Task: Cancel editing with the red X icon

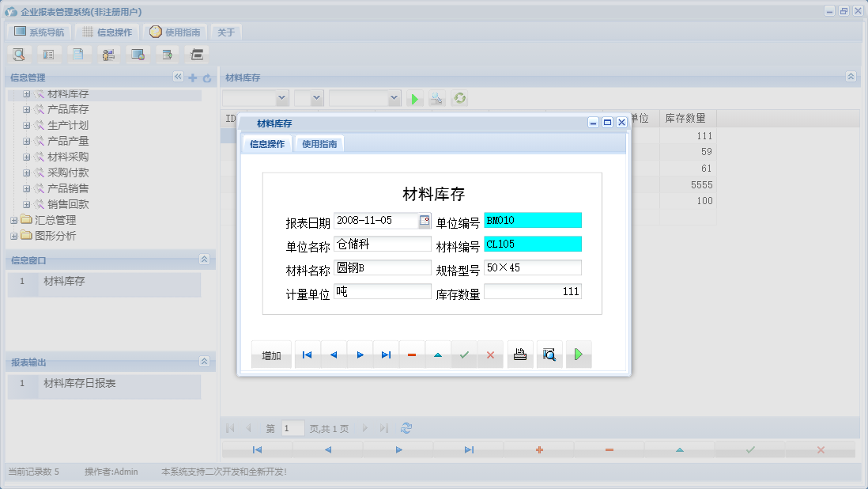Action: pos(489,354)
